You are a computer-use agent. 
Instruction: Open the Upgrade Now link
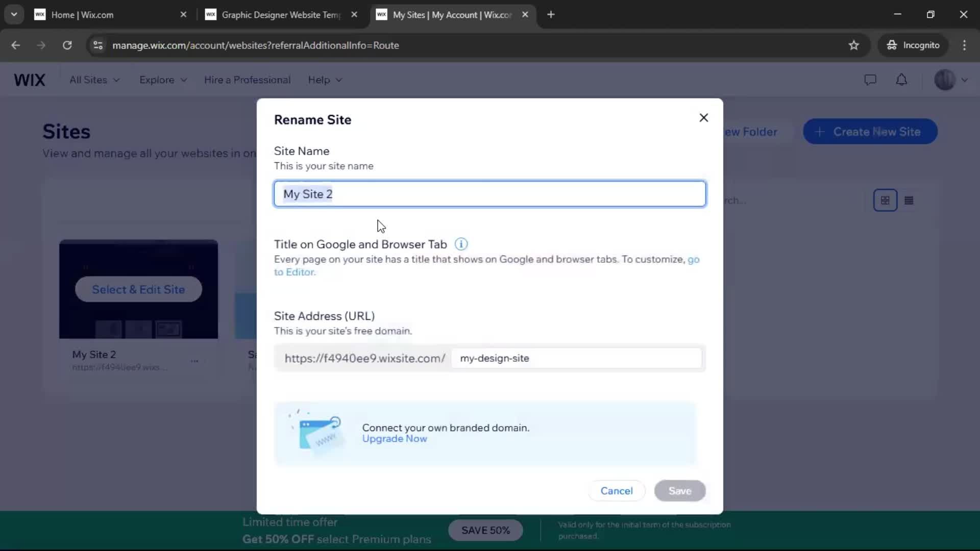[394, 439]
